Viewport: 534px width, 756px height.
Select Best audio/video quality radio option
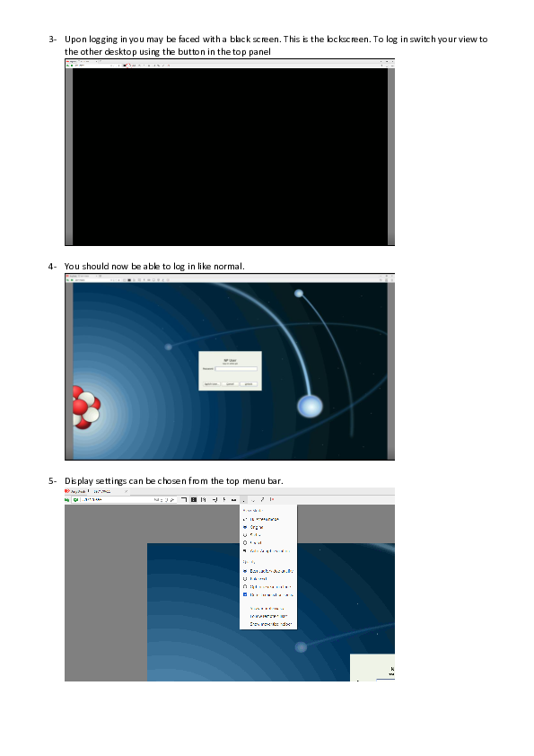point(245,571)
